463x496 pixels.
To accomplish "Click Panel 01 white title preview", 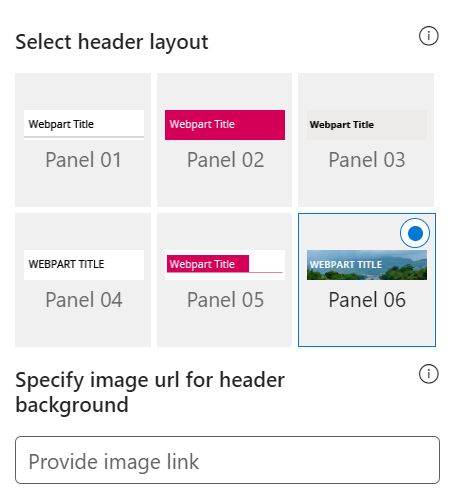I will 84,124.
